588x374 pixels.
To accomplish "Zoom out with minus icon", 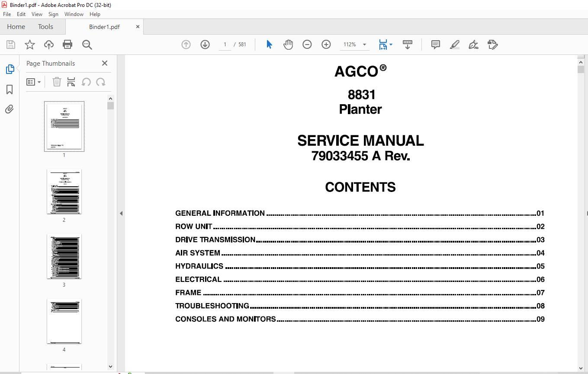I will tap(307, 45).
